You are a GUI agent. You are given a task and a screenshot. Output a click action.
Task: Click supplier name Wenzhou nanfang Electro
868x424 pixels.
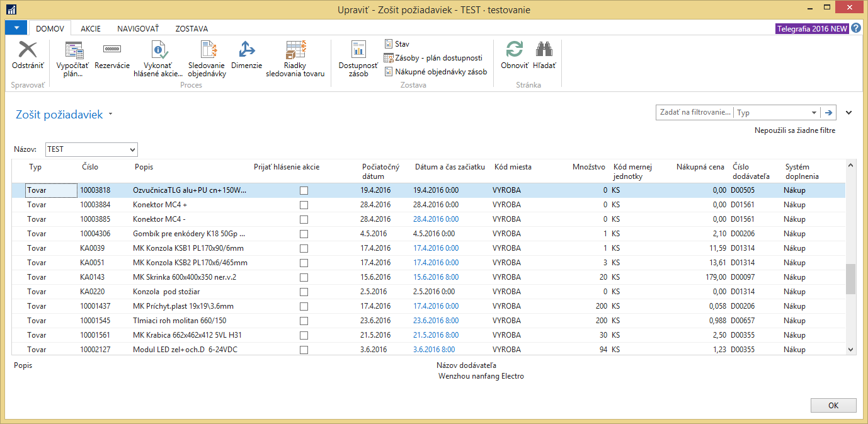pos(481,377)
